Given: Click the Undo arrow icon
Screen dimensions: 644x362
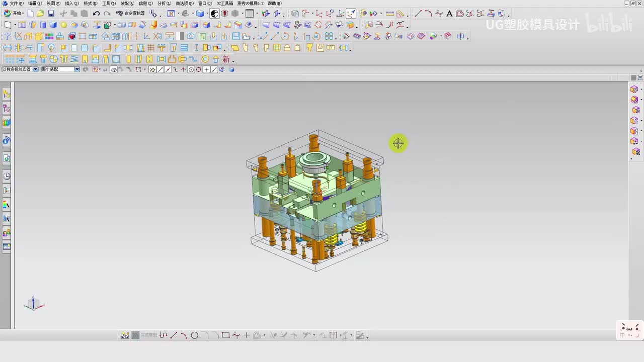Looking at the screenshot, I should [96, 14].
